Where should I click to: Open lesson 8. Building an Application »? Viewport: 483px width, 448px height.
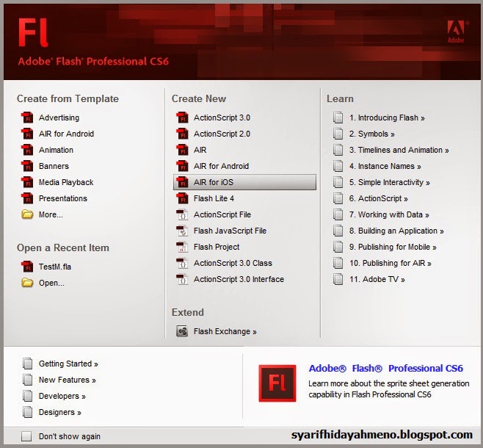pyautogui.click(x=396, y=231)
